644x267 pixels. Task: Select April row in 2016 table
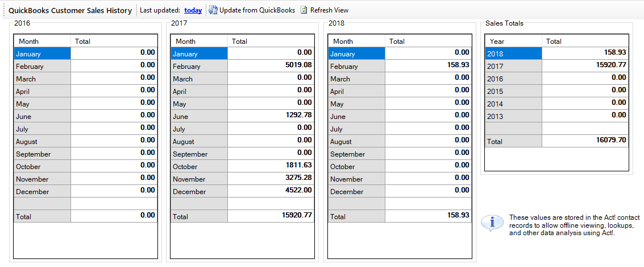click(85, 91)
